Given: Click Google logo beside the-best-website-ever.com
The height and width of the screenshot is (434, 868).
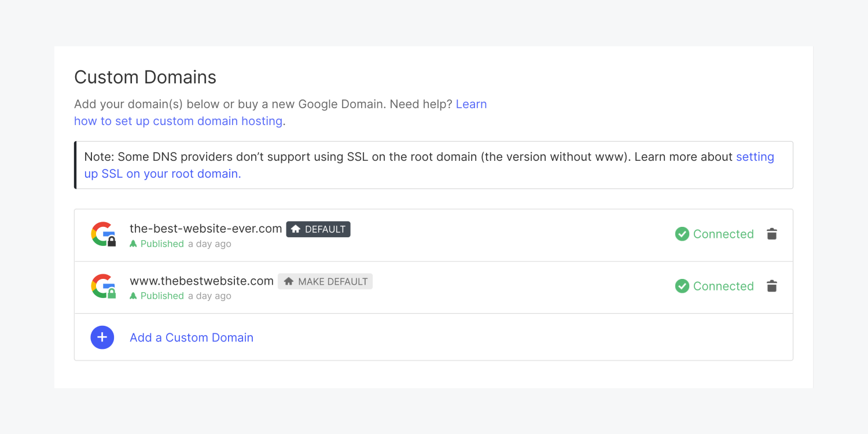Looking at the screenshot, I should click(x=103, y=234).
